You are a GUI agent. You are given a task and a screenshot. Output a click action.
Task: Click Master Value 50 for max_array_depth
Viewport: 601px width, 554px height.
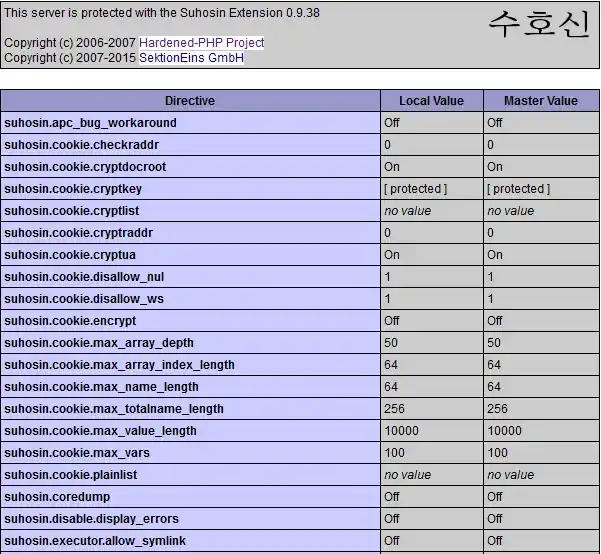[494, 343]
